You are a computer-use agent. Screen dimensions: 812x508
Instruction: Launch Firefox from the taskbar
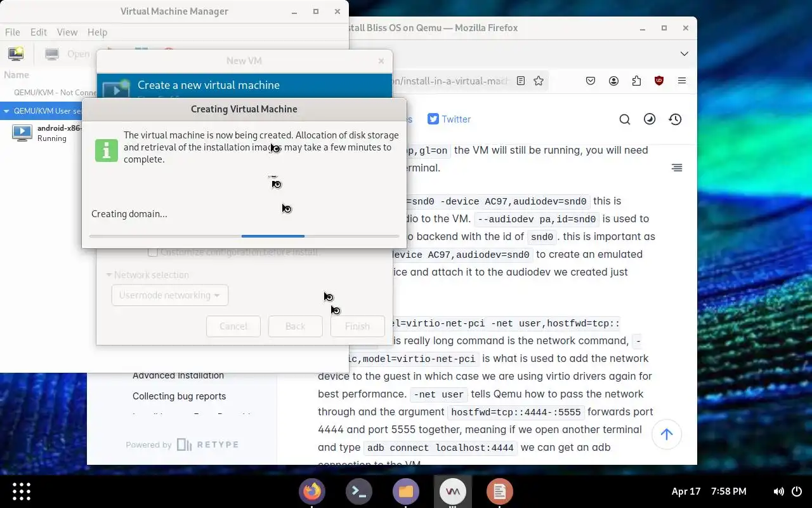[x=312, y=491]
